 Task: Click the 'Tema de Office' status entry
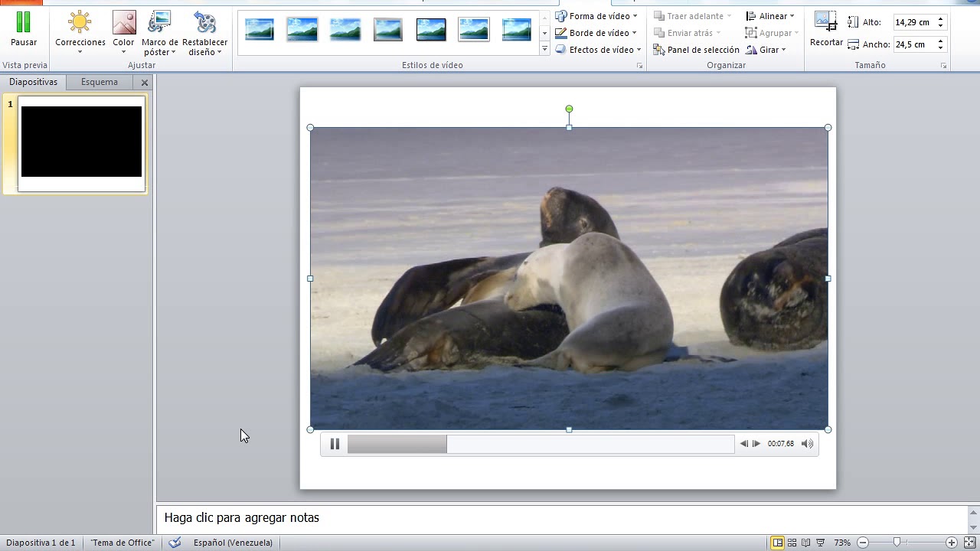(x=122, y=543)
